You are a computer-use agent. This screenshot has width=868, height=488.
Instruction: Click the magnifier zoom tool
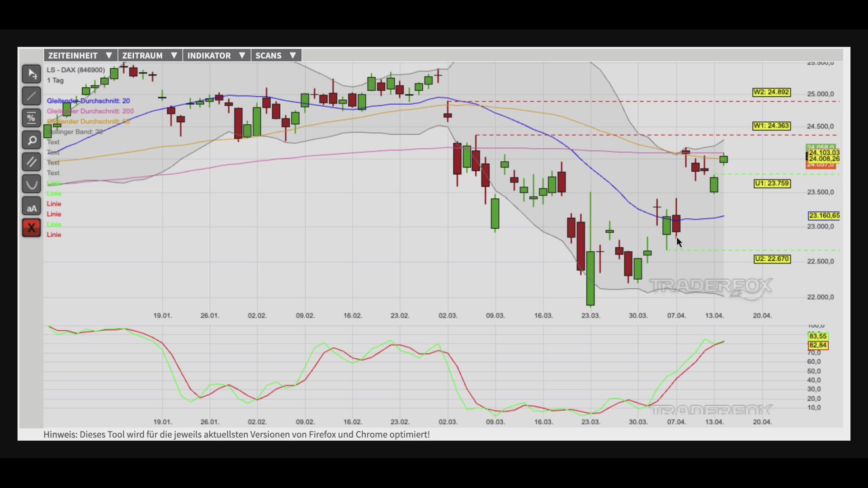[31, 141]
